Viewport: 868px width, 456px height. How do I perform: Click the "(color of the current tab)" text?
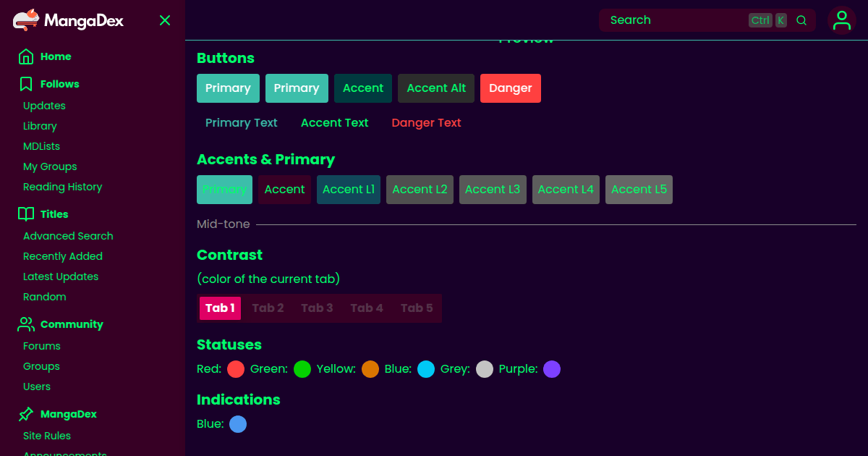pyautogui.click(x=268, y=279)
